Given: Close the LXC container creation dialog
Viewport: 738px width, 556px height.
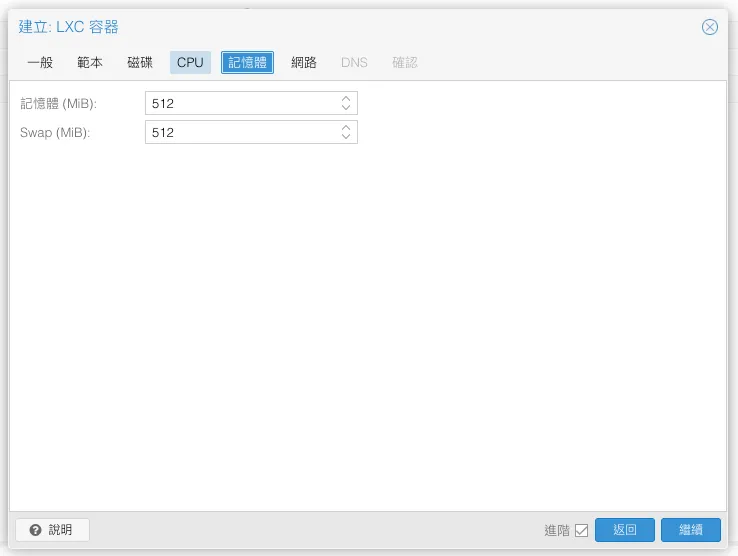Looking at the screenshot, I should [710, 27].
